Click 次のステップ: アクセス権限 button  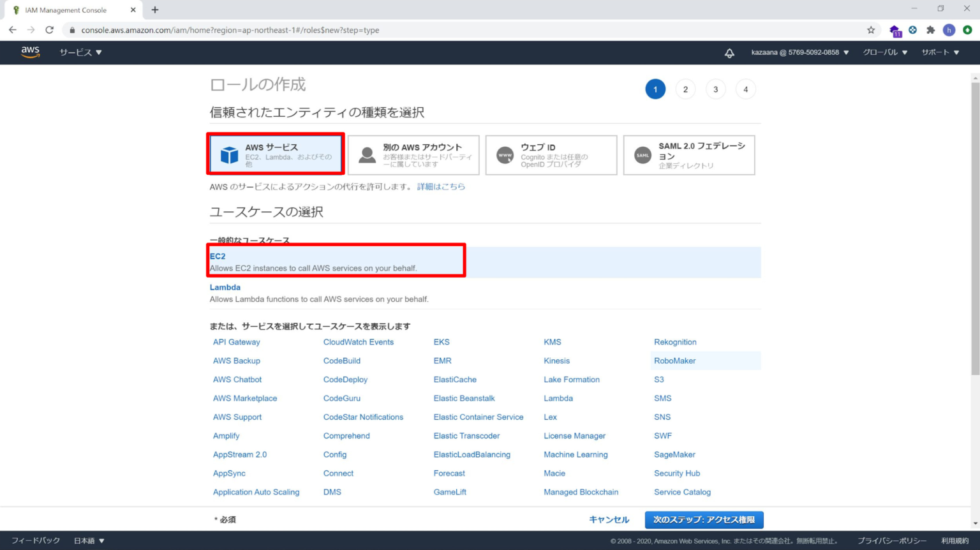pos(703,519)
